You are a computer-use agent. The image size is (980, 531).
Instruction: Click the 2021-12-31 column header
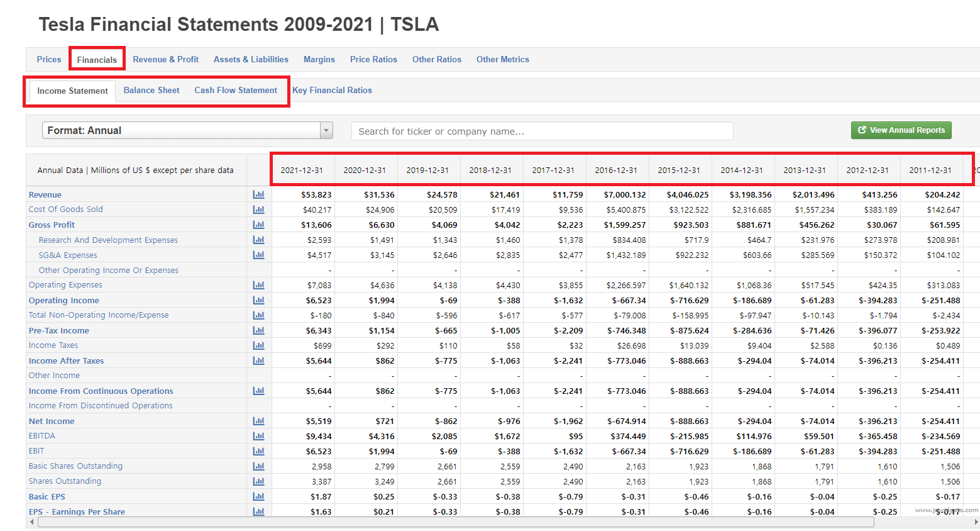[302, 170]
